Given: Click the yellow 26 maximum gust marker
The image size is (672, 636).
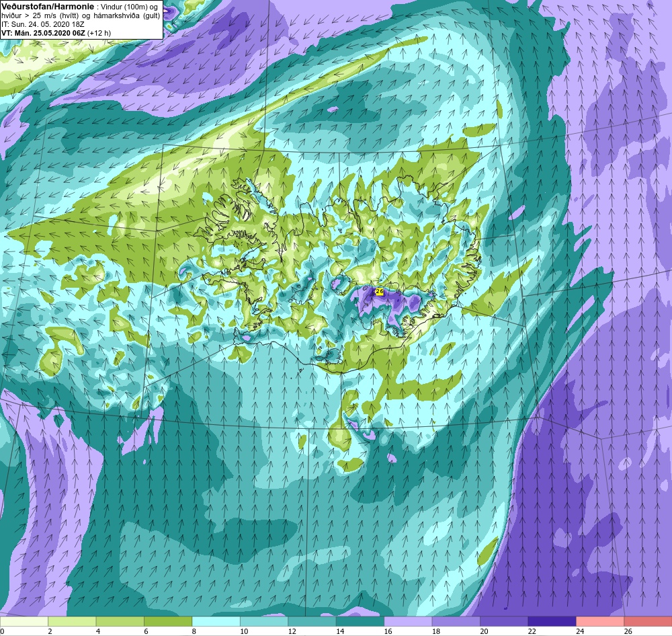Looking at the screenshot, I should [379, 292].
